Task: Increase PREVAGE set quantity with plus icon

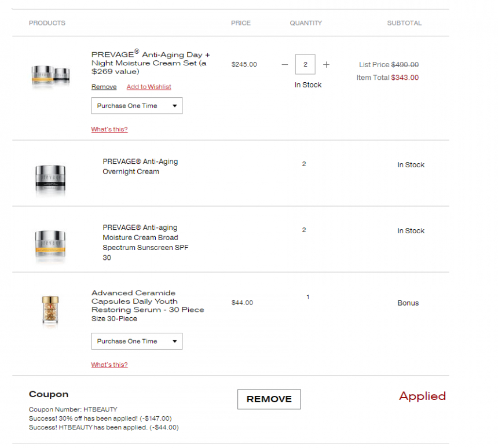Action: pos(326,64)
